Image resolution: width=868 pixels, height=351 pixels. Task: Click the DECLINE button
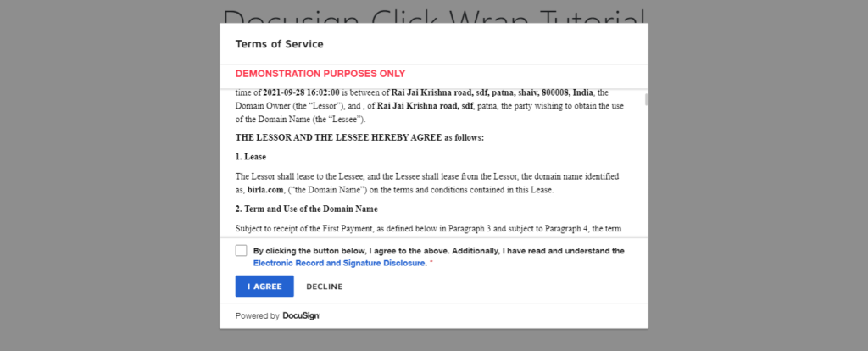(x=325, y=287)
